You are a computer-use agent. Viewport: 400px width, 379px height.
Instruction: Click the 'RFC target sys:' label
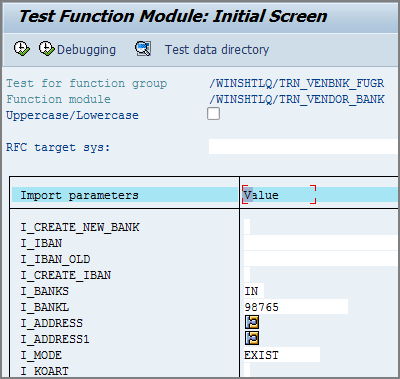click(58, 147)
